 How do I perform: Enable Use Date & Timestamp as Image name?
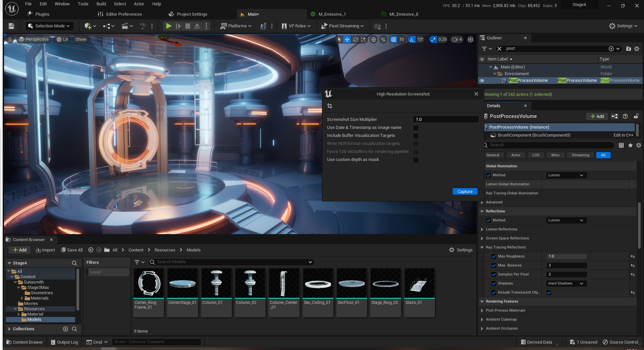point(416,128)
